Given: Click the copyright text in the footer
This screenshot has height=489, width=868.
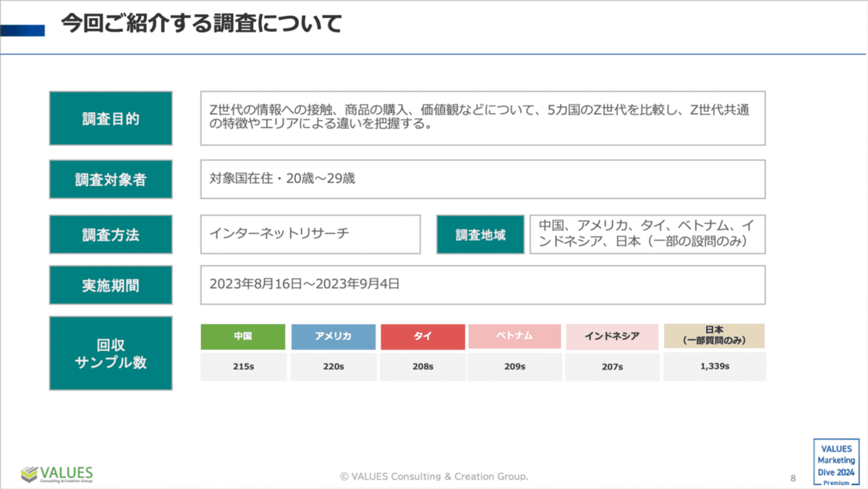Looking at the screenshot, I should (434, 476).
